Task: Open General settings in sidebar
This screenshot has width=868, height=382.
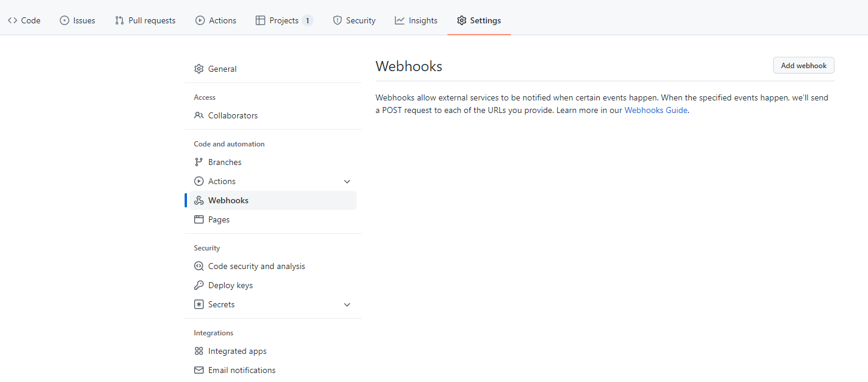Action: [x=272, y=69]
